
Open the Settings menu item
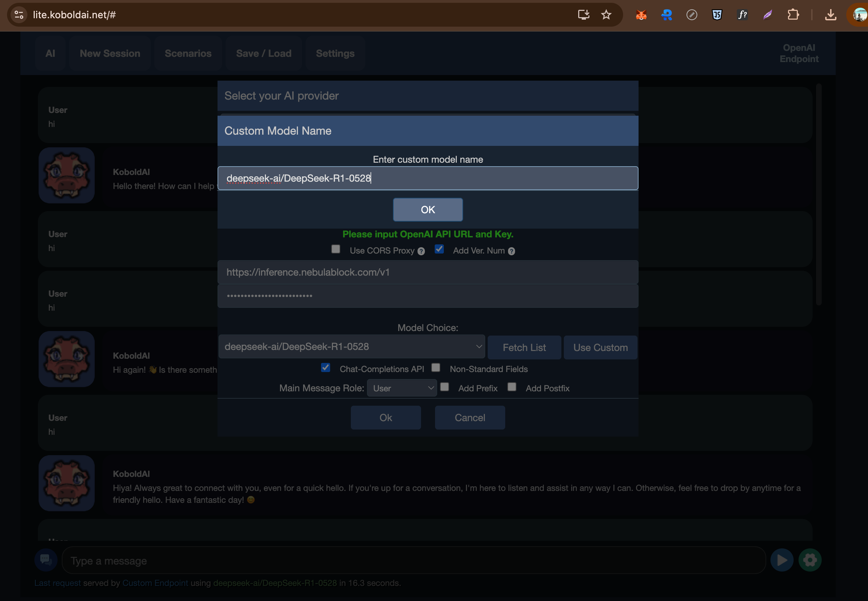(x=335, y=53)
